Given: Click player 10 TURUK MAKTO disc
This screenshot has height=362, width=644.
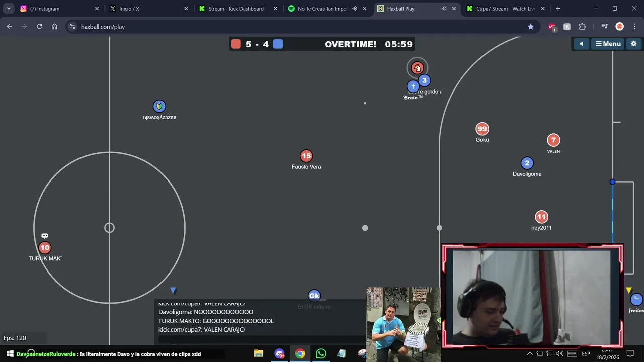Looking at the screenshot, I should (45, 247).
